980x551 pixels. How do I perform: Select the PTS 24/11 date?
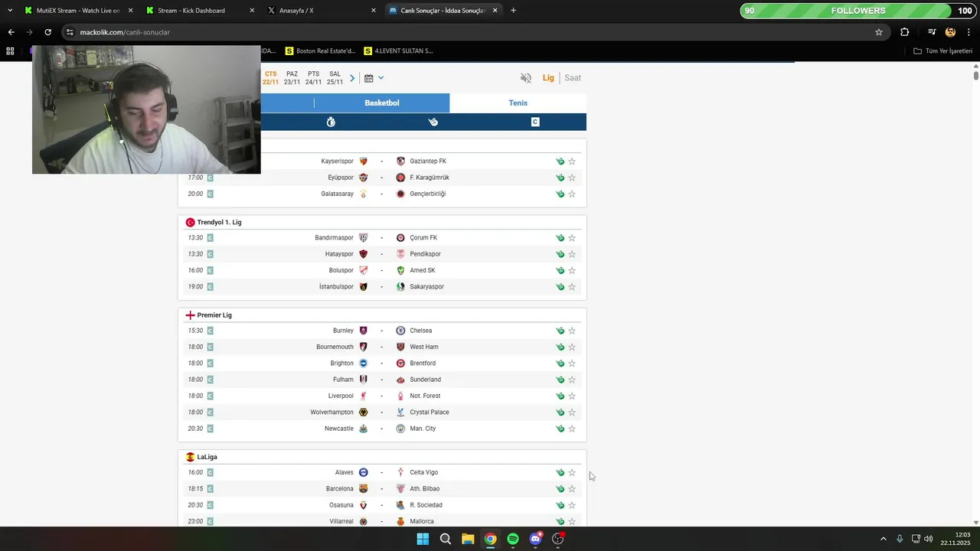tap(313, 78)
